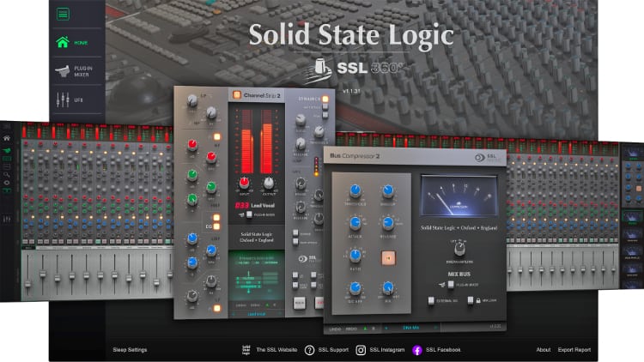Click the Bus Compressor Mix knob
The width and height of the screenshot is (644, 362).
[388, 287]
